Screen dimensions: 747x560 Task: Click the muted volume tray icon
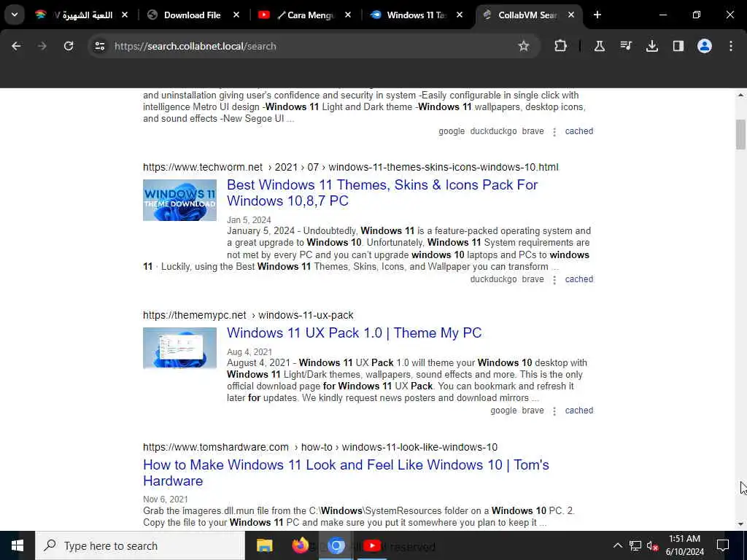click(652, 545)
